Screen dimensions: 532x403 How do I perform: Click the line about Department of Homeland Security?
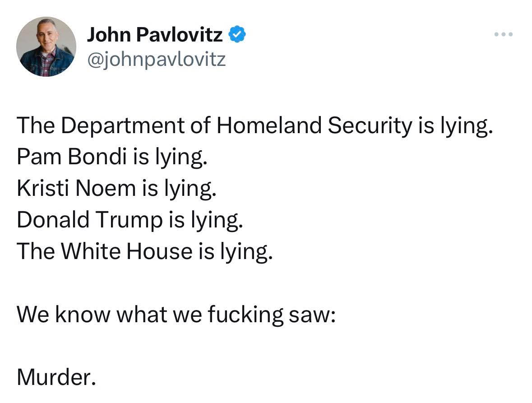click(254, 126)
